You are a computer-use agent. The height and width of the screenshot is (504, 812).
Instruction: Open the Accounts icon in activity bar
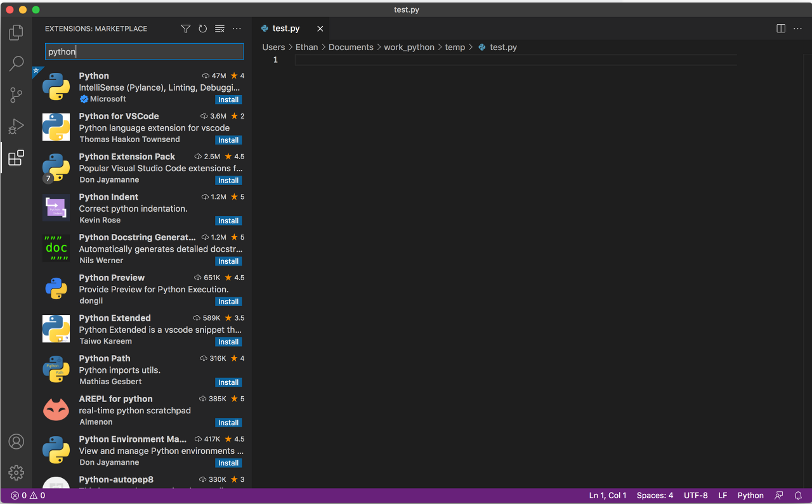[16, 442]
